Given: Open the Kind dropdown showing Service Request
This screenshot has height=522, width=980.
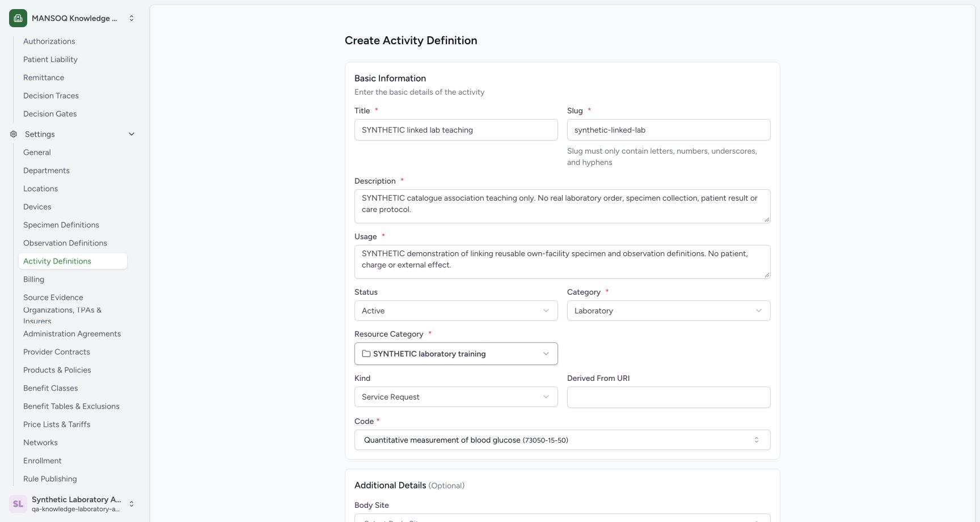Looking at the screenshot, I should (456, 397).
